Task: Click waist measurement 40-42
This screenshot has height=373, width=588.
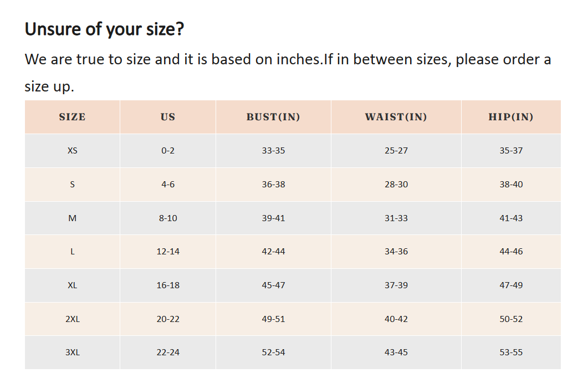Action: point(396,319)
